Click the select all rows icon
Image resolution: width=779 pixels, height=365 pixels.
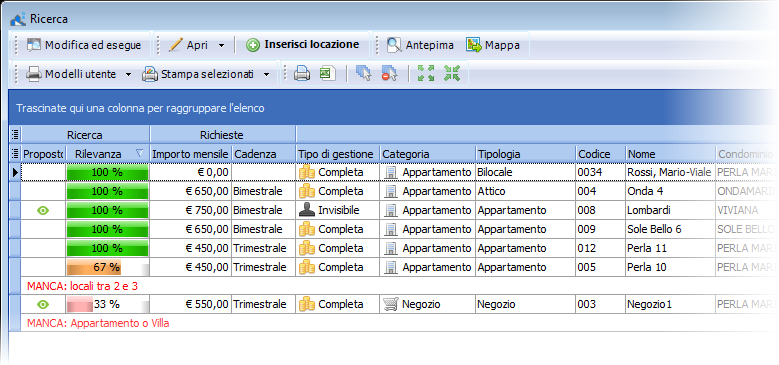point(364,74)
